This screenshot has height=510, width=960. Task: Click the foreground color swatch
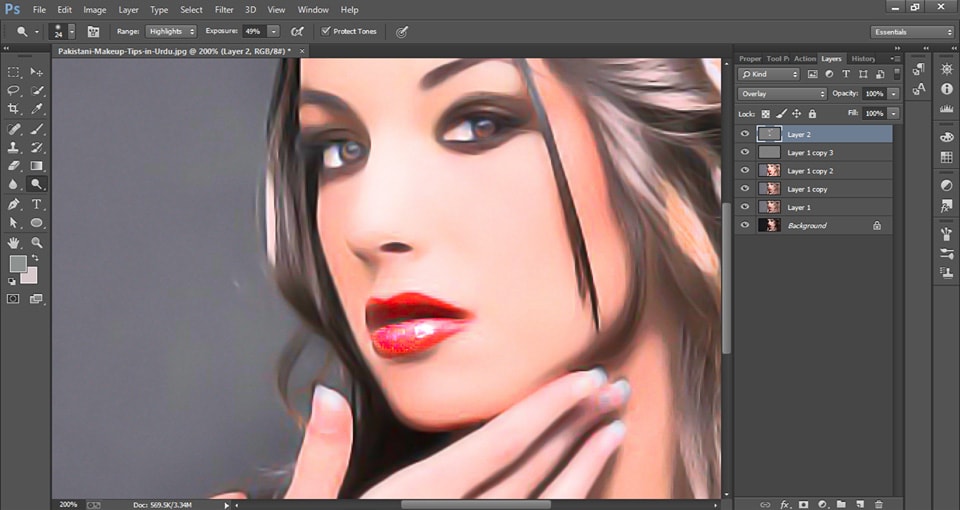17,264
